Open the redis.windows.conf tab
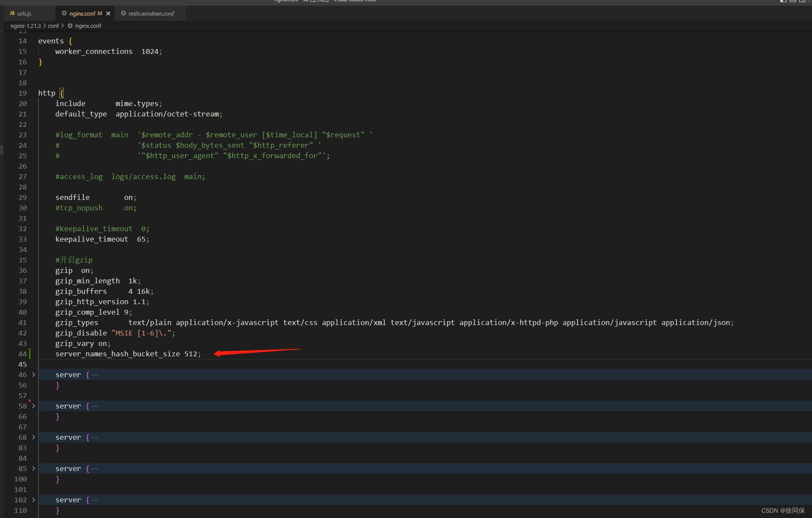The image size is (812, 518). click(x=151, y=13)
